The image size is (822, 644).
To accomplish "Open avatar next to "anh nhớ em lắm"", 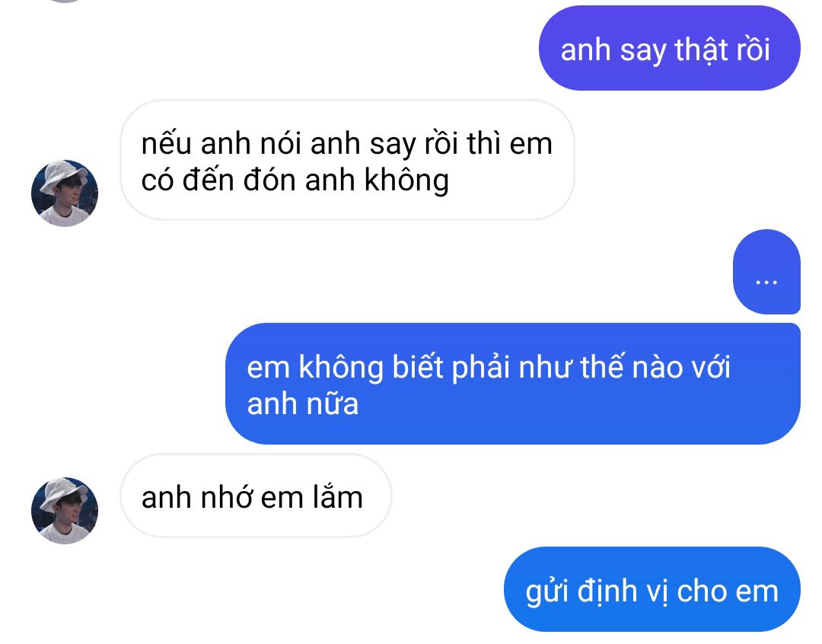I will coord(65,511).
